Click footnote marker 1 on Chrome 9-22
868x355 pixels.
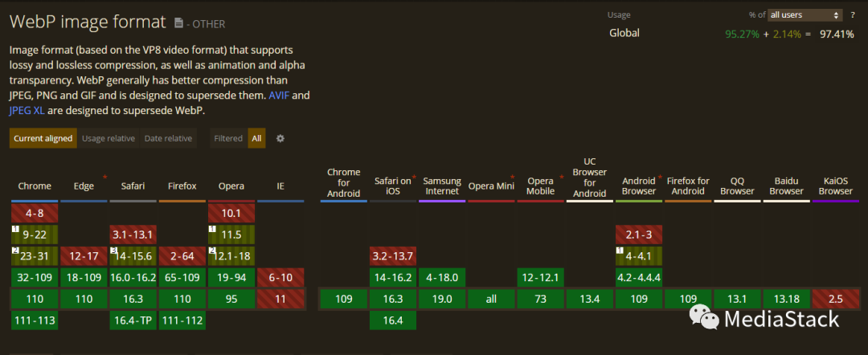click(15, 230)
